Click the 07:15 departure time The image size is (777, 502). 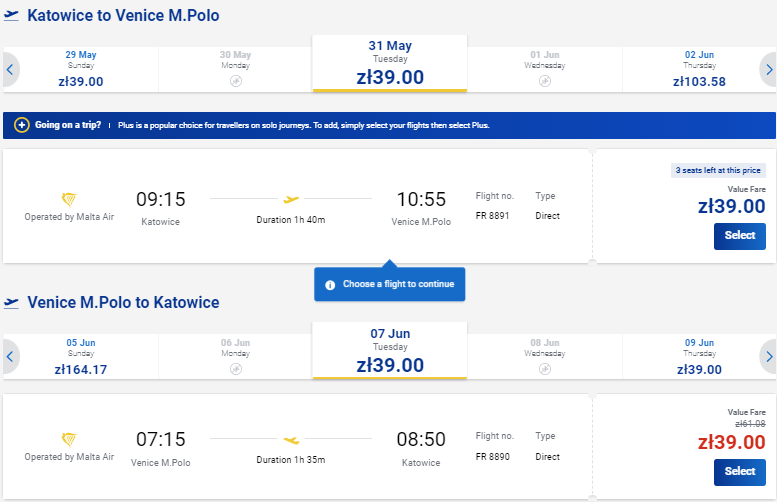161,439
